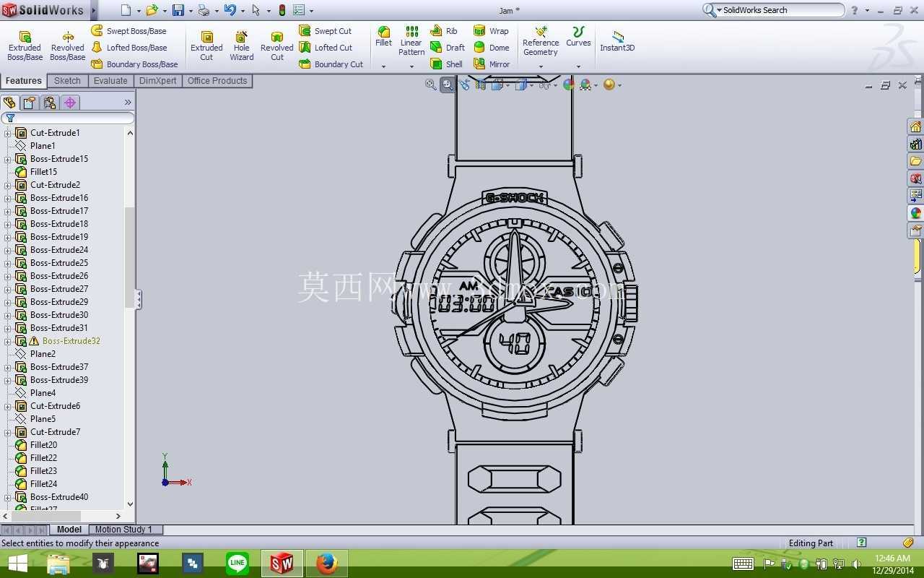Open dropdown arrow next to Open icon
Viewport: 924px width, 578px height.
[165, 11]
